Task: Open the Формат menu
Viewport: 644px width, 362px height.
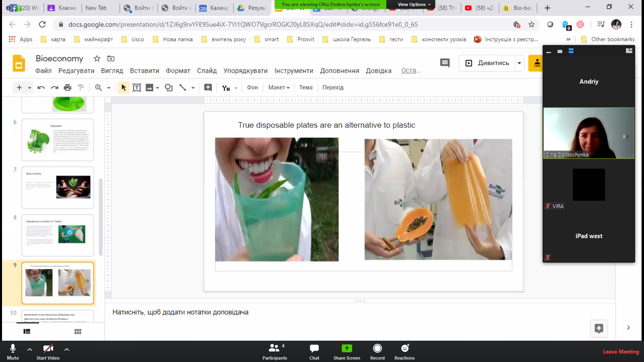Action: [178, 71]
